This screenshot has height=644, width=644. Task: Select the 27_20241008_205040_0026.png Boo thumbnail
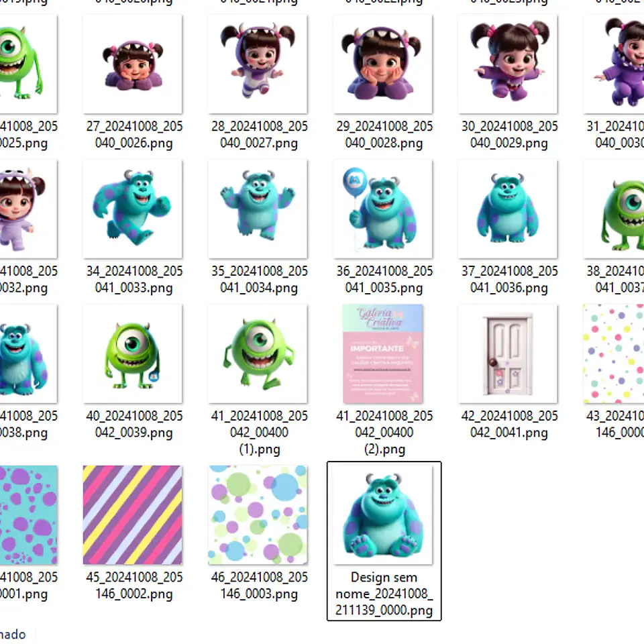pos(133,64)
